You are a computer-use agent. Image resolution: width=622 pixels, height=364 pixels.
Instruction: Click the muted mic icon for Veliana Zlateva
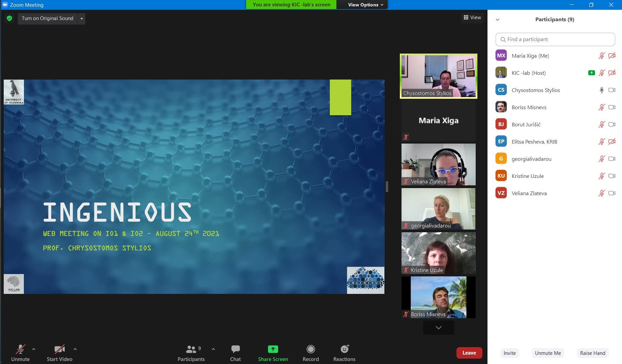[x=601, y=193]
